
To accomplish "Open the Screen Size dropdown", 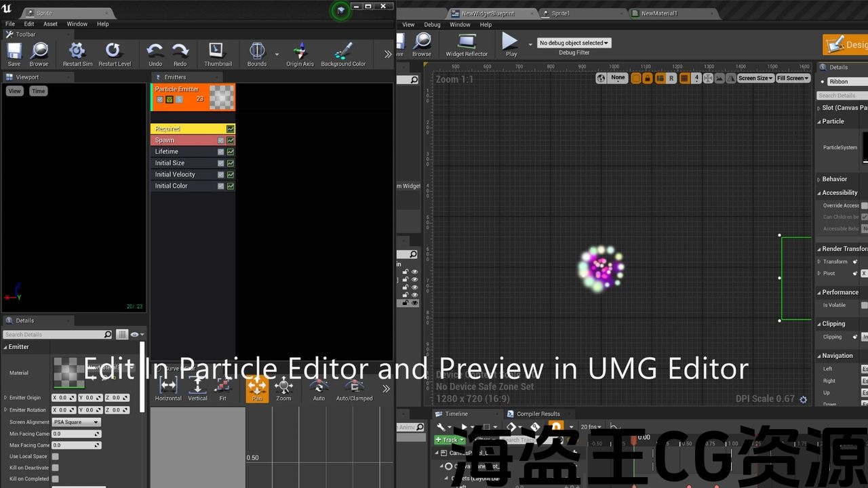I will (755, 78).
